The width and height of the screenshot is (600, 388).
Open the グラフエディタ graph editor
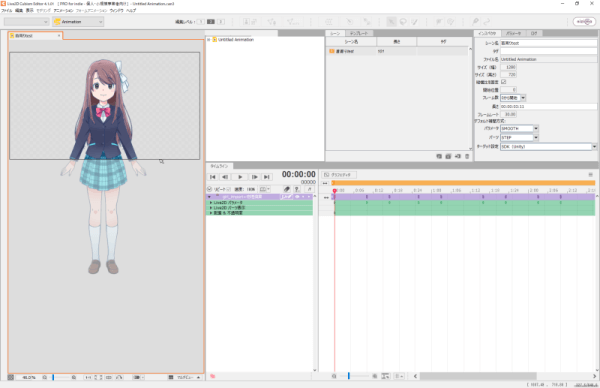[x=339, y=175]
